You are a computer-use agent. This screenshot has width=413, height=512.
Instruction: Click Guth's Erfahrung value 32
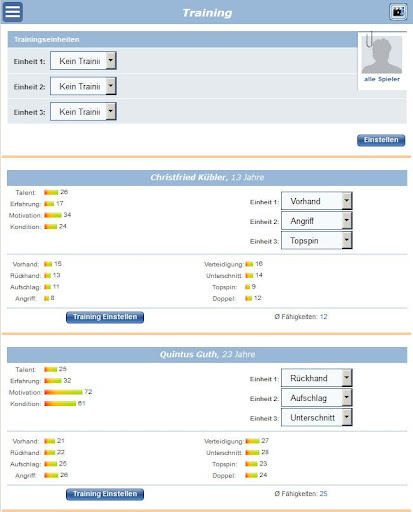pos(67,380)
